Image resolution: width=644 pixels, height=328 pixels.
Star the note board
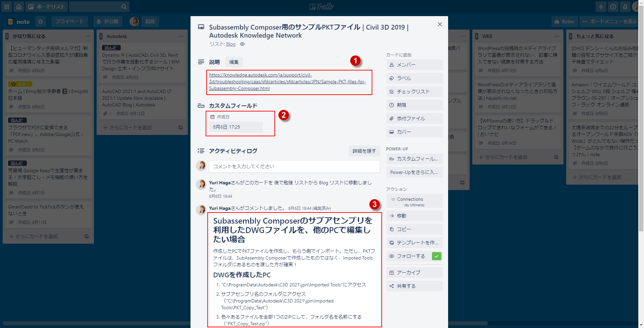(x=40, y=21)
